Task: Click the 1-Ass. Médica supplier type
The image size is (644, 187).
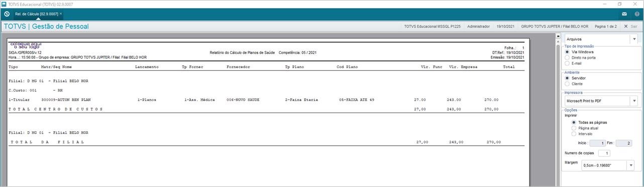Action: [x=199, y=100]
